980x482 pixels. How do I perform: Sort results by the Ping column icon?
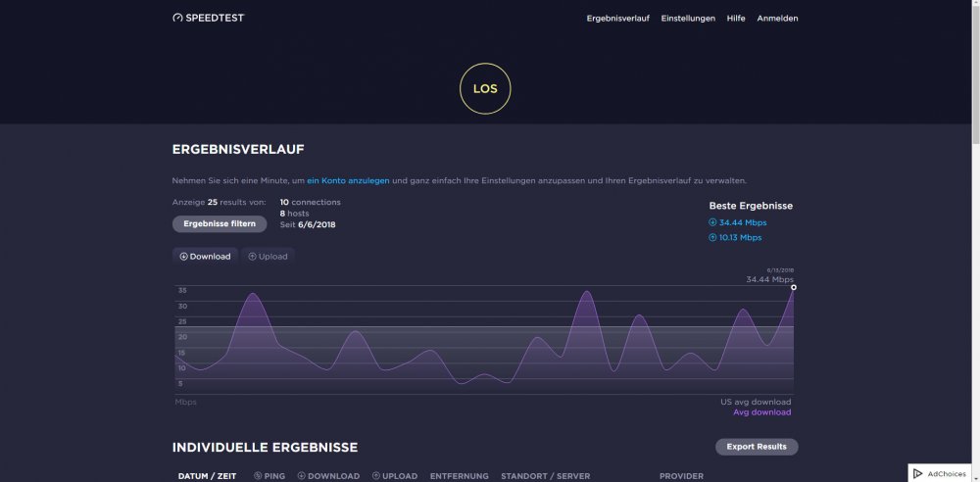pyautogui.click(x=258, y=476)
